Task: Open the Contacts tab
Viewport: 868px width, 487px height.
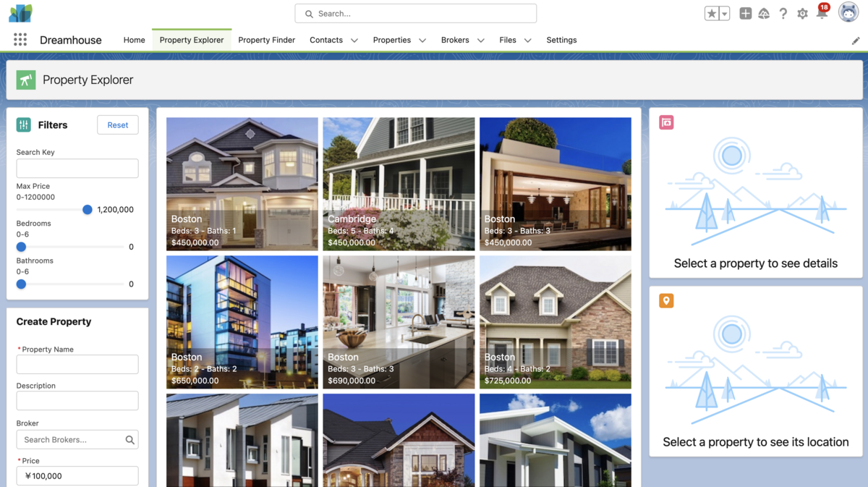Action: [x=326, y=40]
